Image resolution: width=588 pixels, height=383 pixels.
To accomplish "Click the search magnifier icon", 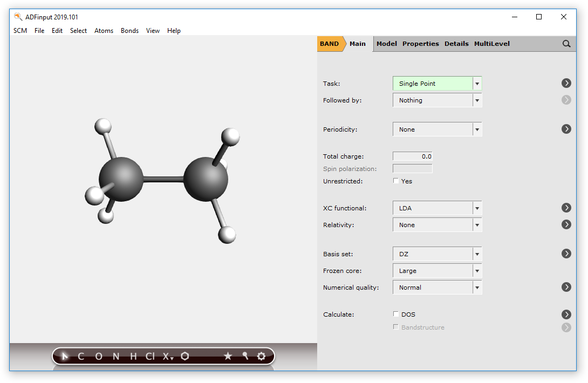I will tap(566, 44).
